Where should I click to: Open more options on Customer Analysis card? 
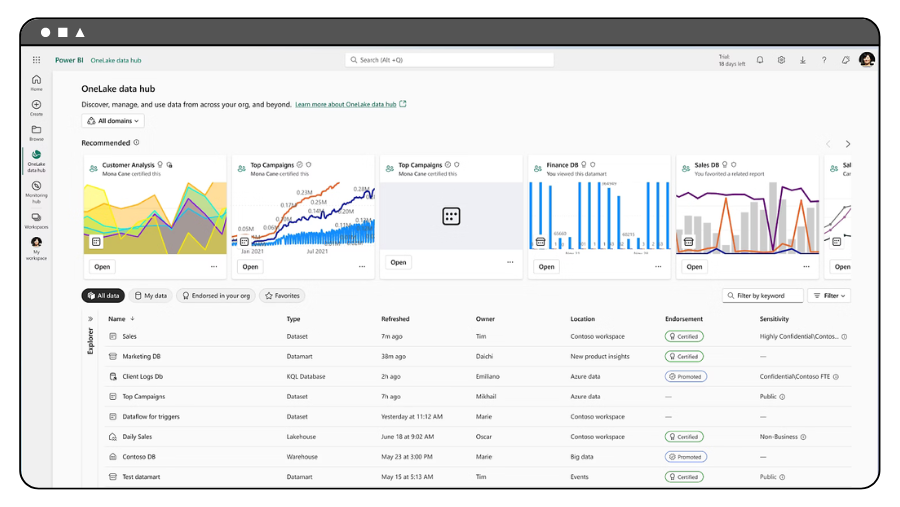pyautogui.click(x=214, y=266)
